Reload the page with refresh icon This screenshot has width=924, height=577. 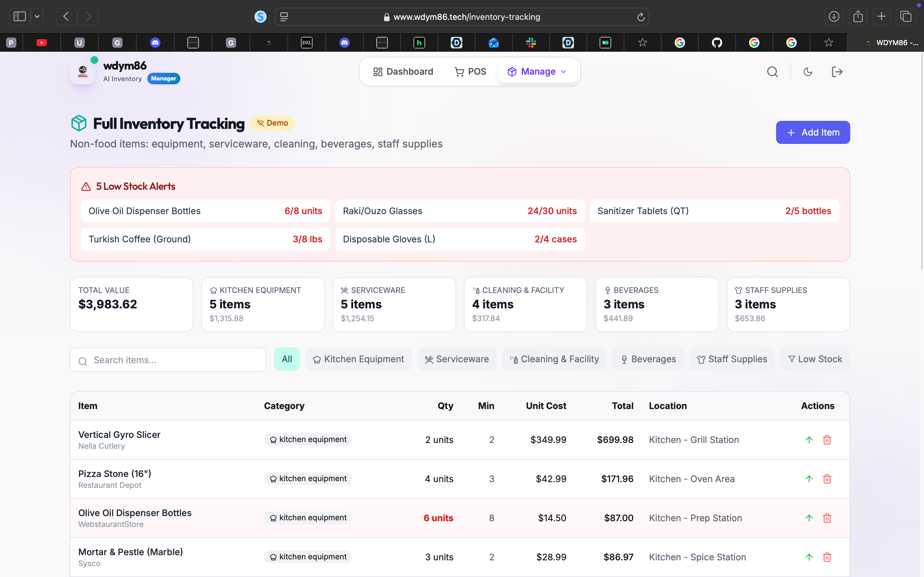point(641,17)
